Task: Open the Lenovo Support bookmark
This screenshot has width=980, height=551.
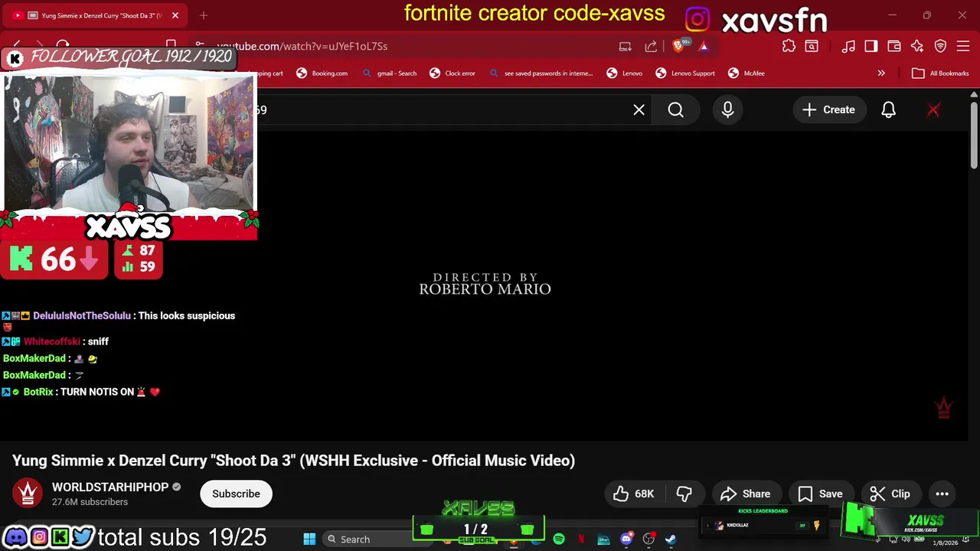Action: coord(685,73)
